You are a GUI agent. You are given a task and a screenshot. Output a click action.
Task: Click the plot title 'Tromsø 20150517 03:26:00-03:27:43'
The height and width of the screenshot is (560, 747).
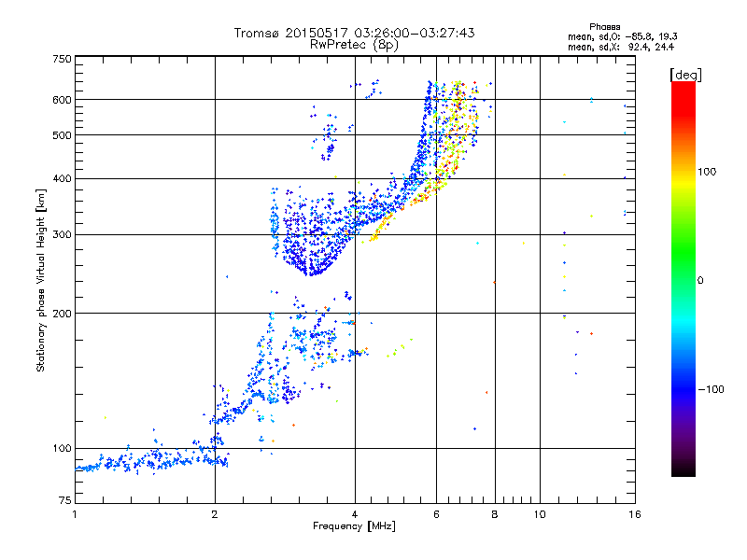tap(354, 33)
